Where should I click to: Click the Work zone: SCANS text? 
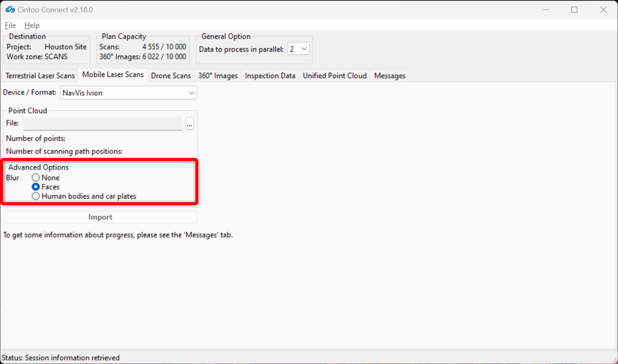[37, 57]
